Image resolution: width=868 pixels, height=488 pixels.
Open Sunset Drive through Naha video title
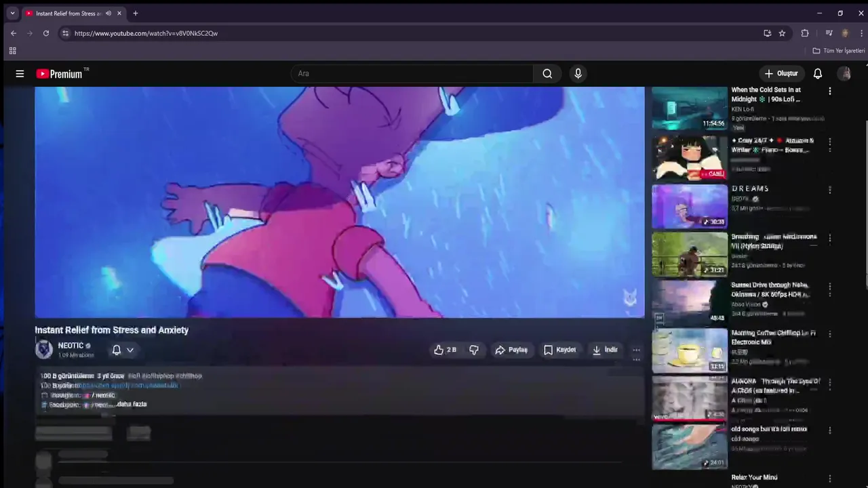(770, 289)
